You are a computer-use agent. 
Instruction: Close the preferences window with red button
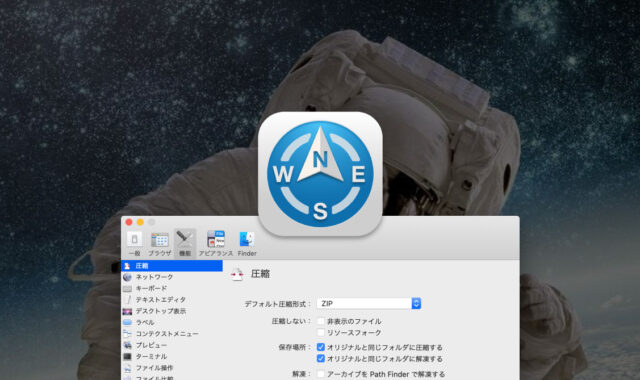[x=129, y=222]
